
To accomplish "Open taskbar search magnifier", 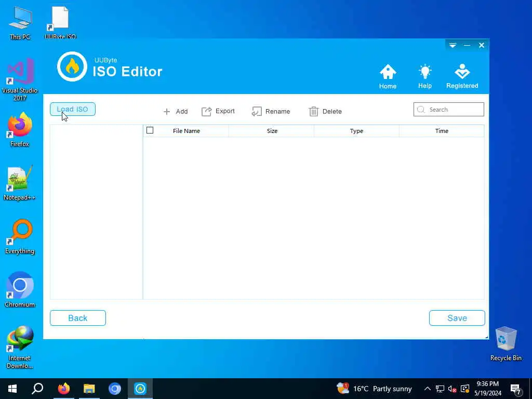I will tap(37, 389).
